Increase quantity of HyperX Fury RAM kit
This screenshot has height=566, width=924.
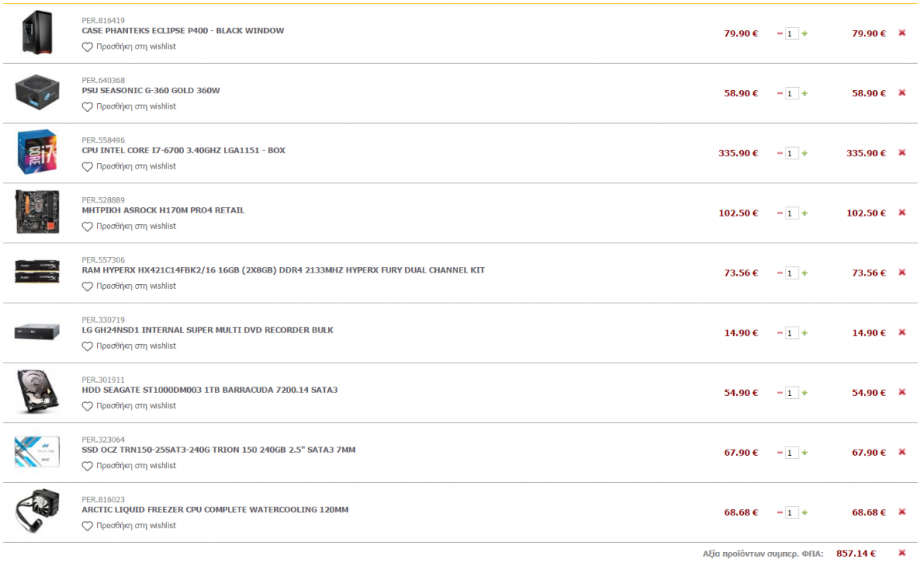pyautogui.click(x=805, y=273)
